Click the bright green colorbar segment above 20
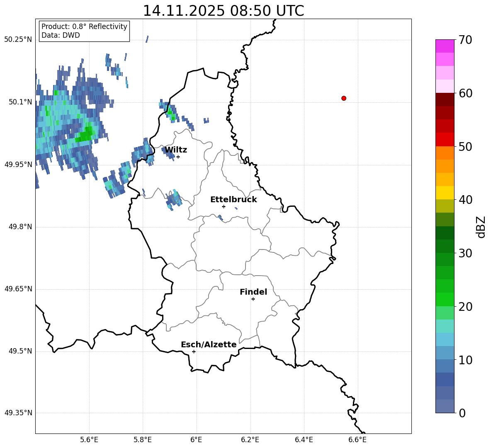Viewport: 491px width, 448px height. point(445,299)
